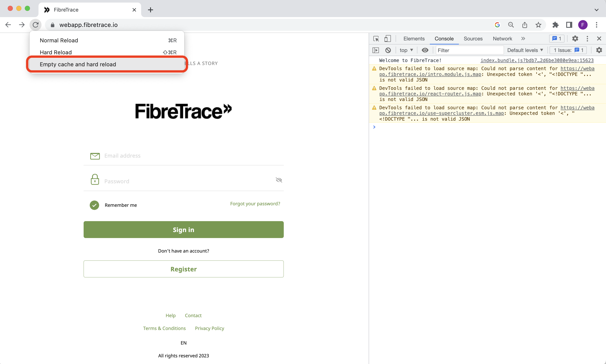This screenshot has height=364, width=606.
Task: Select Hard Reload from the menu
Action: click(107, 52)
